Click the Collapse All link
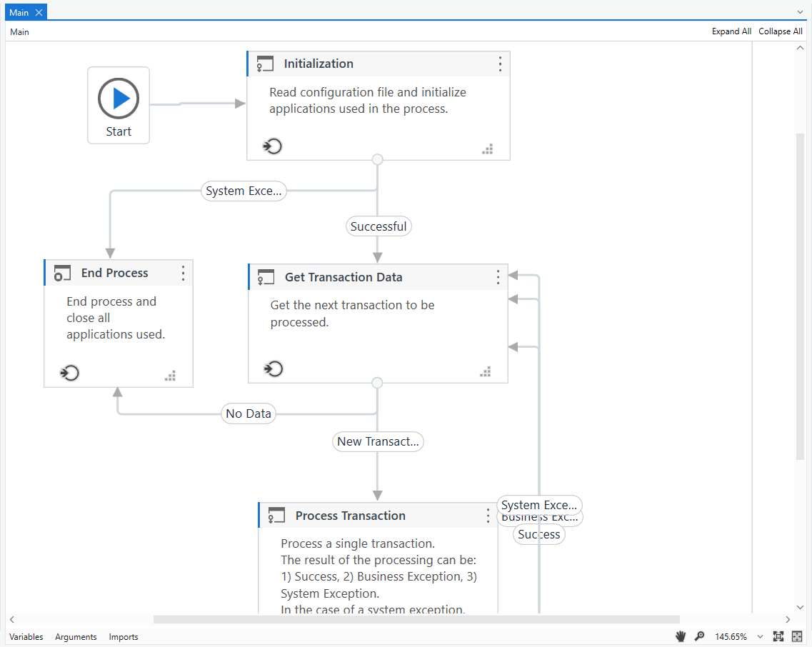This screenshot has height=647, width=812. click(781, 31)
